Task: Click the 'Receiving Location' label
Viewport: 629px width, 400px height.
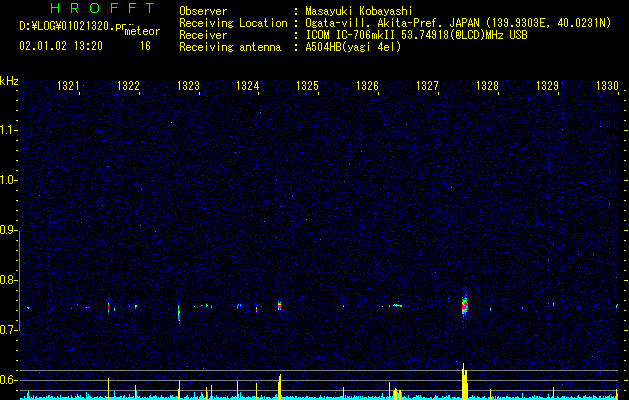Action: (233, 23)
